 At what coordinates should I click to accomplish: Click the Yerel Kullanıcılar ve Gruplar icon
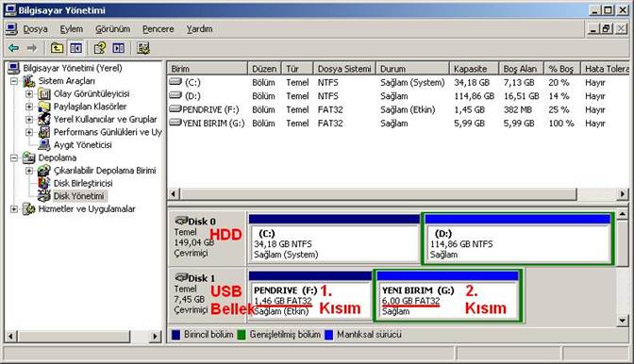tap(44, 119)
